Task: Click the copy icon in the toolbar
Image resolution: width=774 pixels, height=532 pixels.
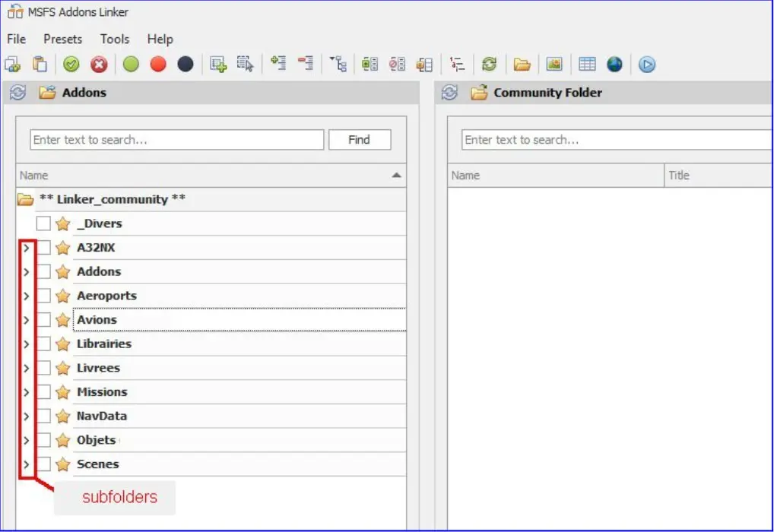Action: coord(12,64)
